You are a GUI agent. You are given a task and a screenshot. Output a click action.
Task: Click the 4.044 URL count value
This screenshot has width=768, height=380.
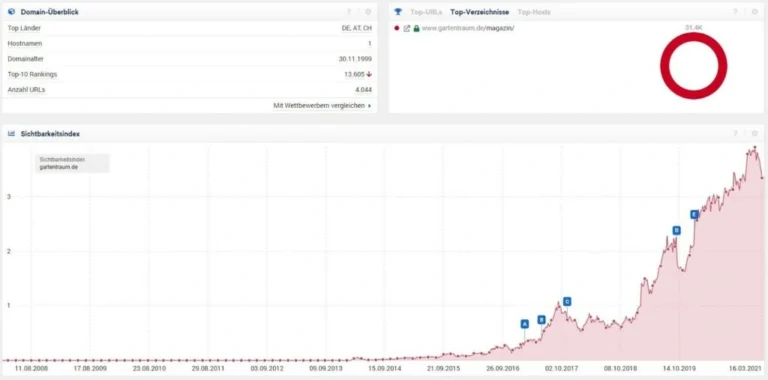[x=363, y=90]
